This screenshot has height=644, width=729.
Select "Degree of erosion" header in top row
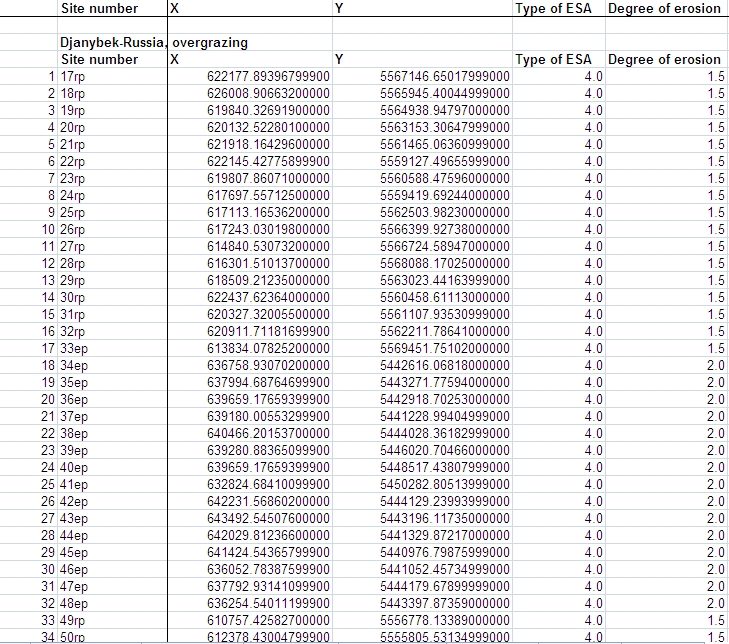[664, 8]
